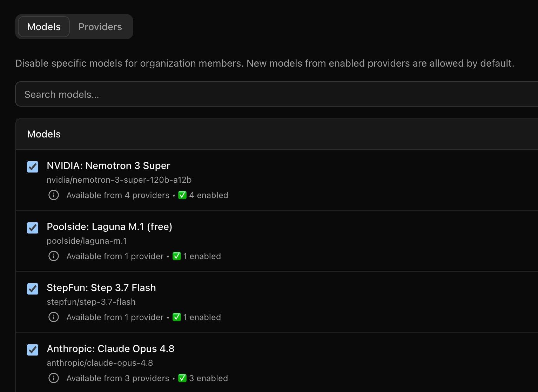Click the slug 'stepfun/step-3.7-flash'

(91, 302)
